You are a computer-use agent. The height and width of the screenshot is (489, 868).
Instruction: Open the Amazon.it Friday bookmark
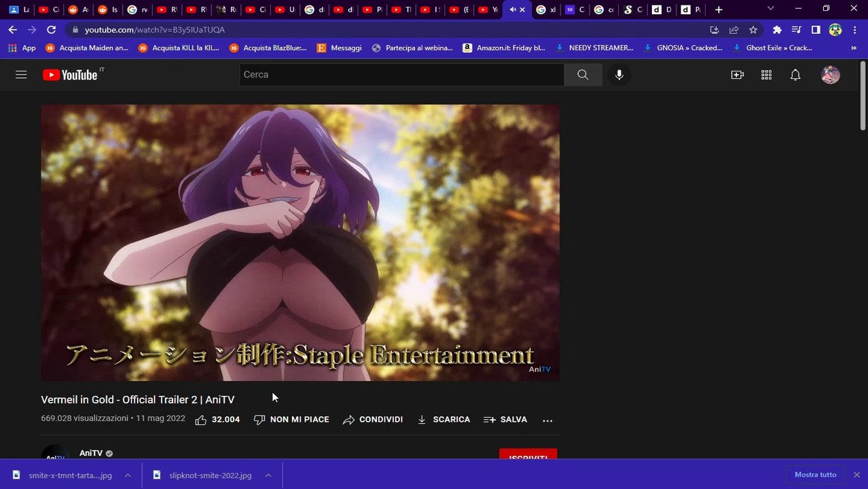(504, 48)
